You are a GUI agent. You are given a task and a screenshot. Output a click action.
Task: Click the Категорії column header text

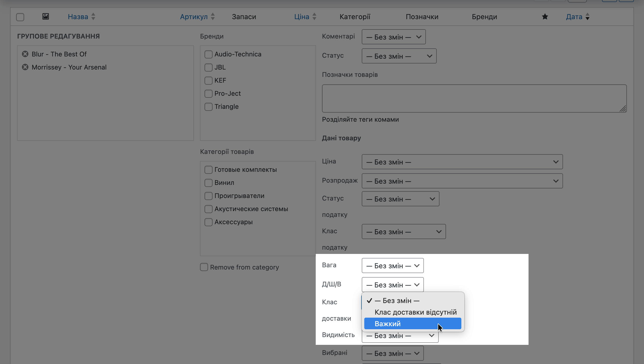click(355, 17)
